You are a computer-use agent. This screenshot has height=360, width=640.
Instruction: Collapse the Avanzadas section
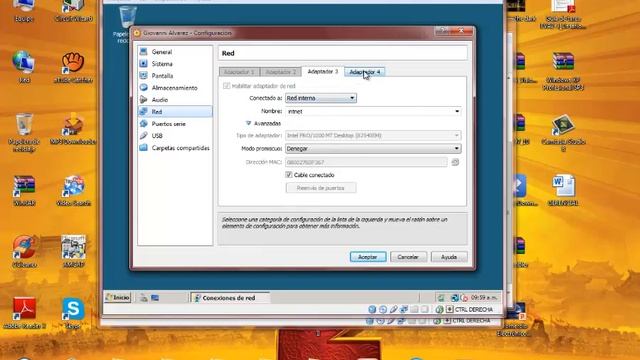pyautogui.click(x=248, y=123)
